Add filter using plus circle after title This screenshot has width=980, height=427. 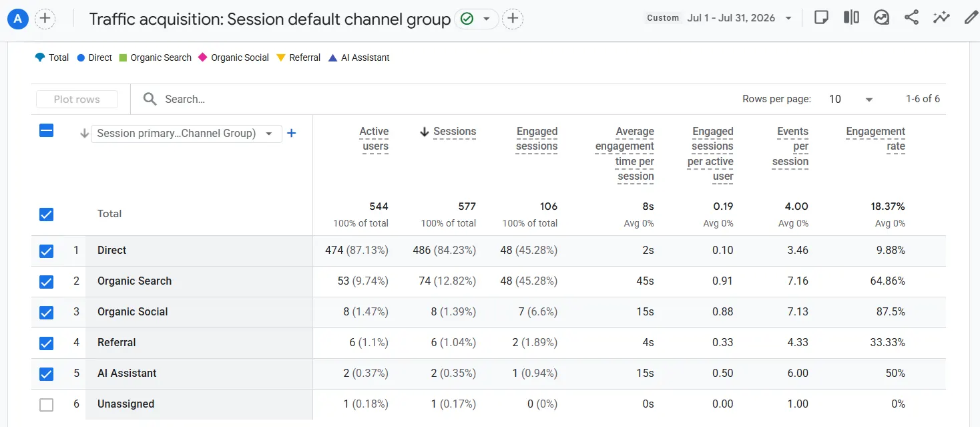click(x=513, y=19)
